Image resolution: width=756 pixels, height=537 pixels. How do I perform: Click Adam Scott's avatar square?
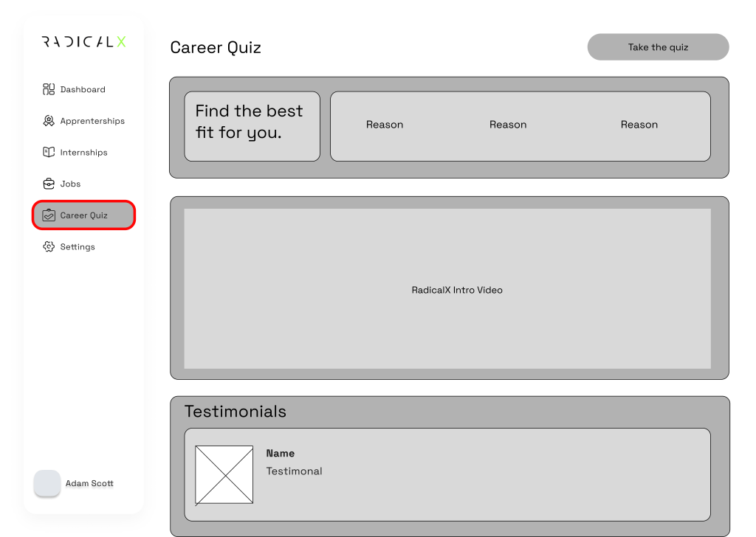click(47, 483)
